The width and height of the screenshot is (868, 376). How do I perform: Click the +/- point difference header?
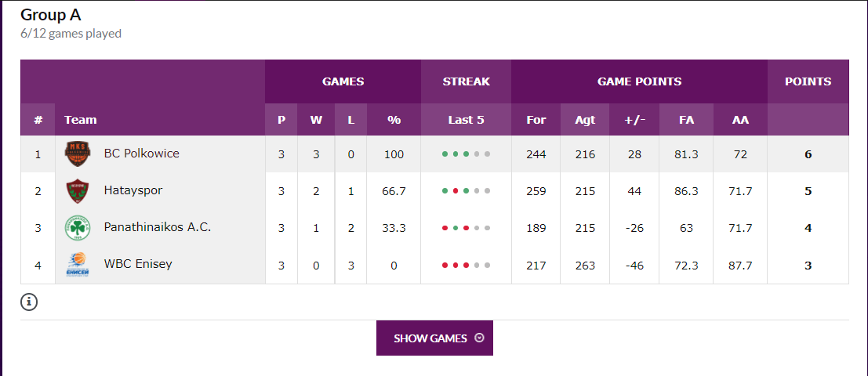[x=634, y=120]
